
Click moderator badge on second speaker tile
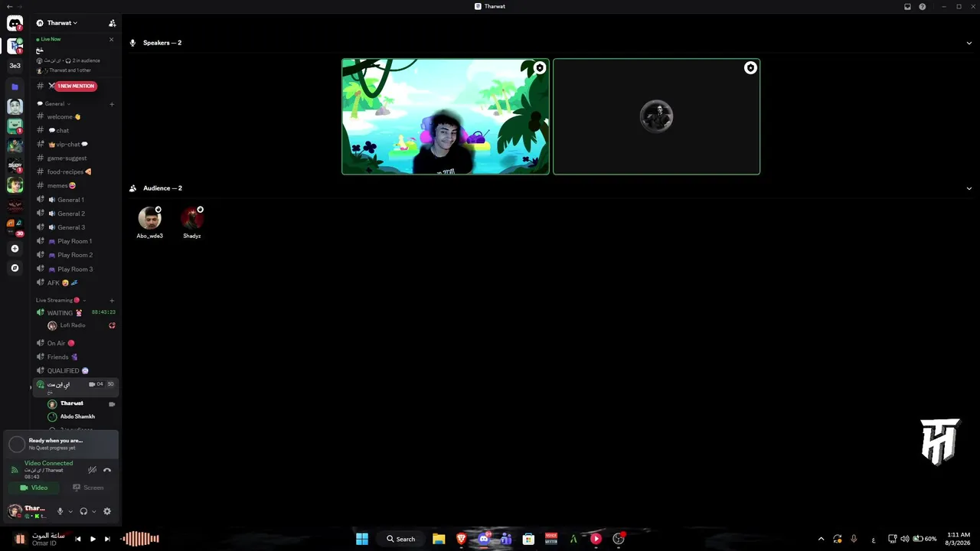coord(750,68)
